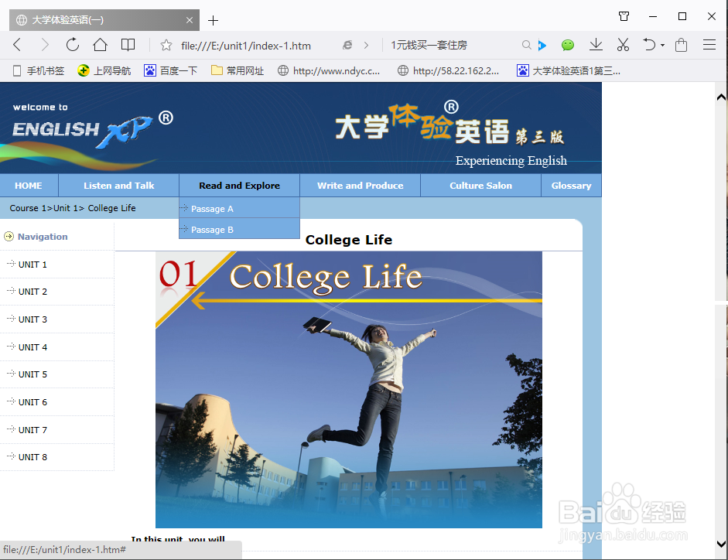Choose Passage A from the dropdown
Screen dimensions: 728x560
coord(240,208)
